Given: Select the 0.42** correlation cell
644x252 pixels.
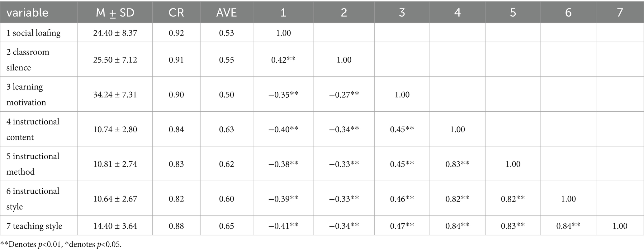Looking at the screenshot, I should tap(283, 60).
